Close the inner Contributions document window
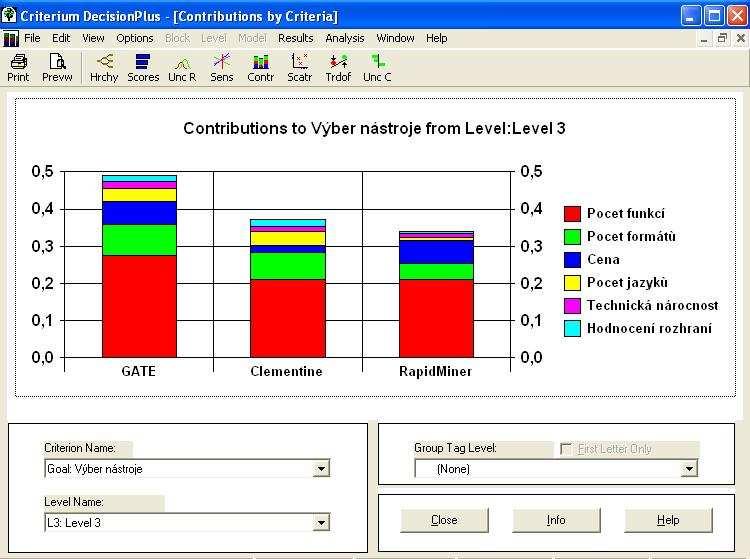This screenshot has height=559, width=750. pyautogui.click(x=740, y=38)
